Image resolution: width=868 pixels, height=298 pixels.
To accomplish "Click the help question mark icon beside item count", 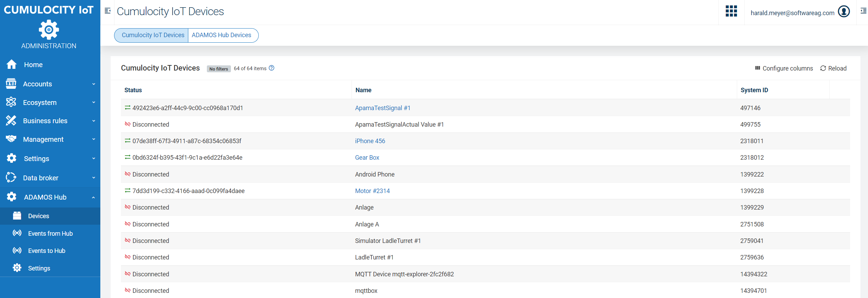I will [271, 68].
